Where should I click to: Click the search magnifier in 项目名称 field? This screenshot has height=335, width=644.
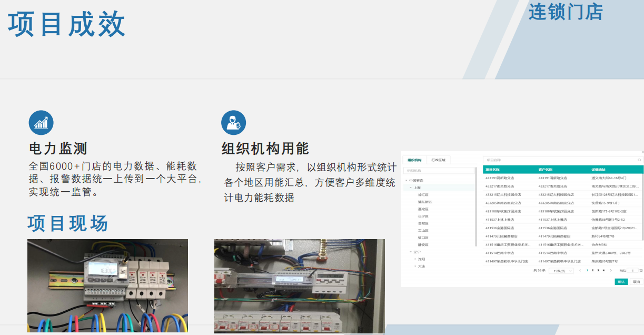(x=640, y=160)
